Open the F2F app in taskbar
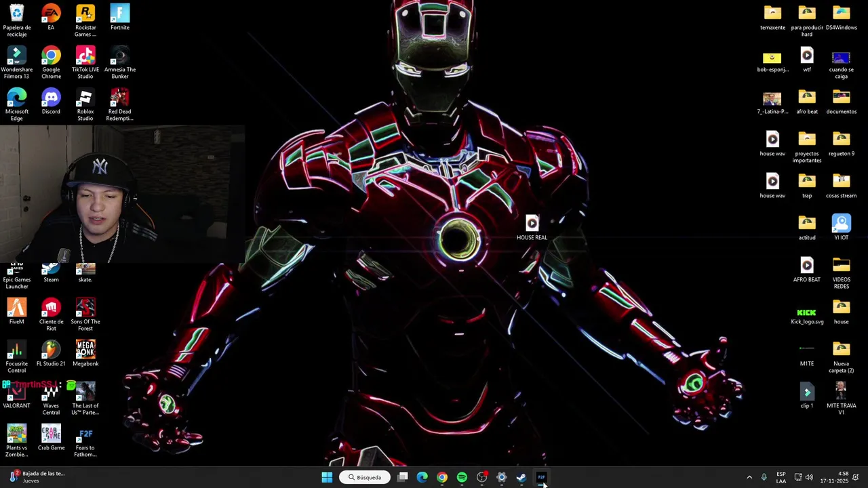This screenshot has width=868, height=488. (x=541, y=477)
